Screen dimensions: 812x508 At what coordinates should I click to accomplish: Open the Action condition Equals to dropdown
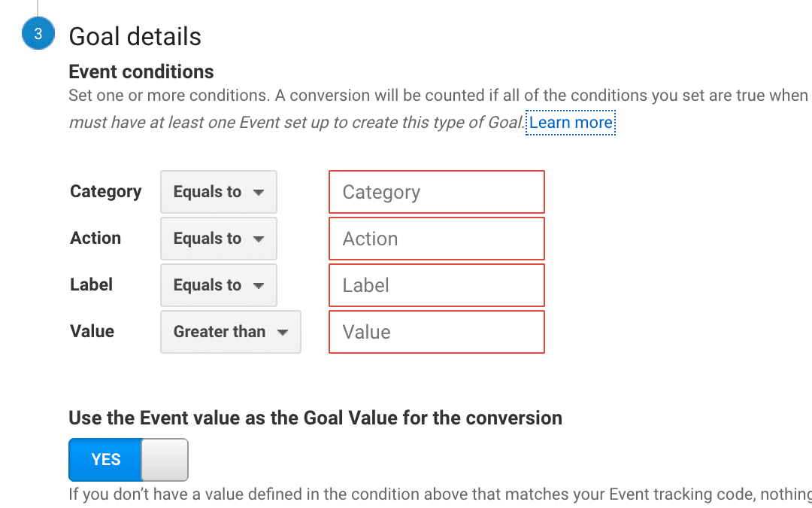[x=219, y=239]
